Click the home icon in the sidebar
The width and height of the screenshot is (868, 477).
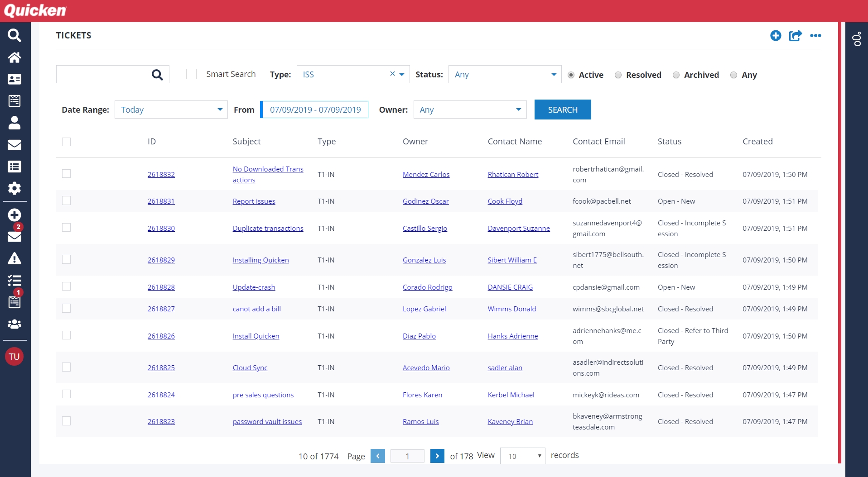coord(14,57)
